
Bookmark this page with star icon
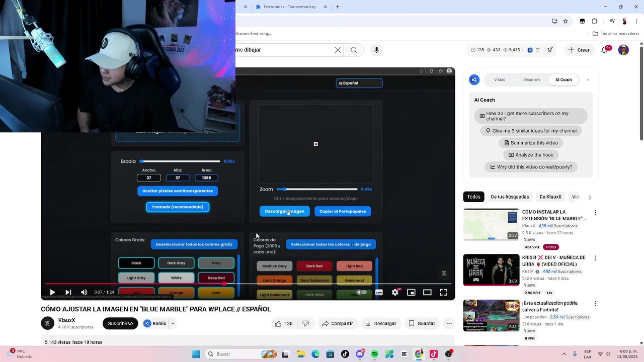(566, 21)
